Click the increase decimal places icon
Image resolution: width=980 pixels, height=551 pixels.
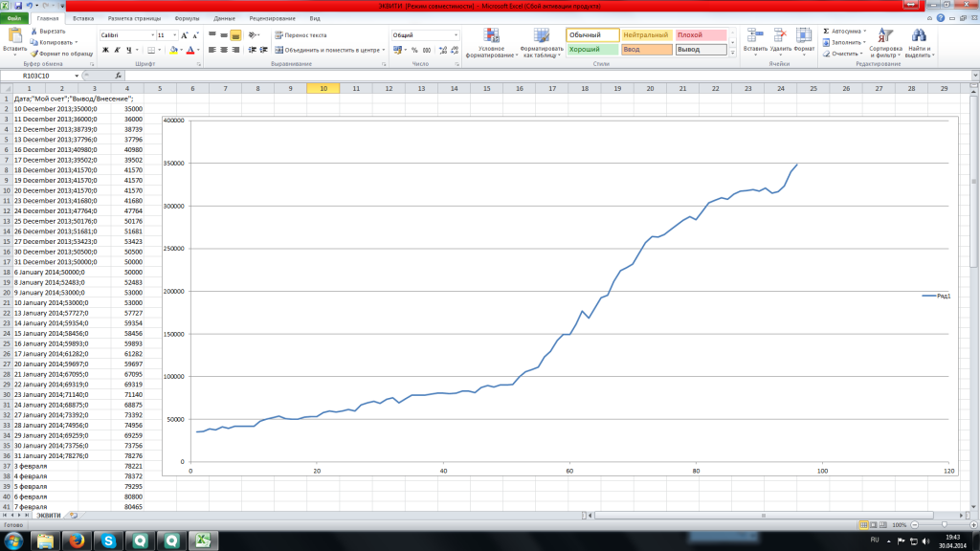click(443, 50)
